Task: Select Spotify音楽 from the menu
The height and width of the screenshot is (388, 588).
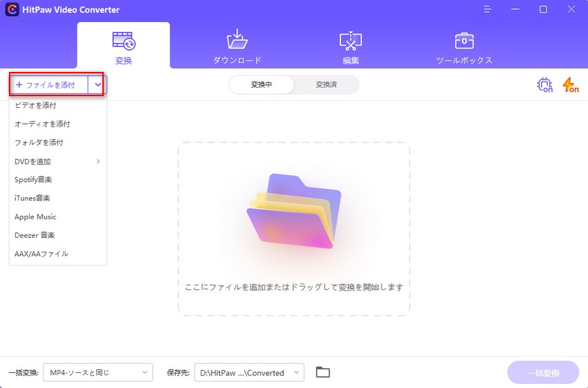Action: (58, 180)
